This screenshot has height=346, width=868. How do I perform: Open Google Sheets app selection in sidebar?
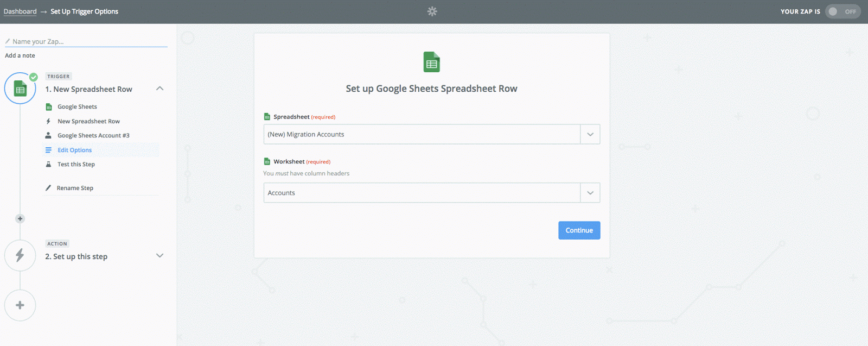tap(77, 107)
